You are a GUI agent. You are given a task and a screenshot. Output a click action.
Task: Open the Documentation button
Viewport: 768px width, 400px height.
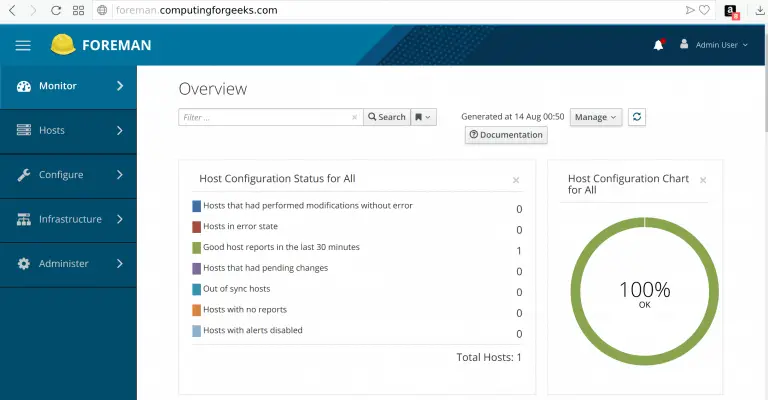[x=506, y=135]
